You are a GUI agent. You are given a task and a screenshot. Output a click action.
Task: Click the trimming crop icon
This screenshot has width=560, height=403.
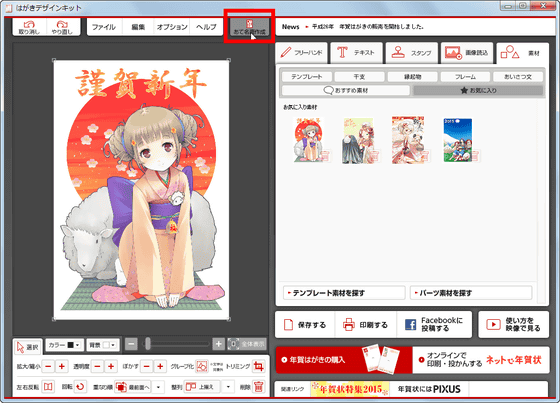pos(258,366)
